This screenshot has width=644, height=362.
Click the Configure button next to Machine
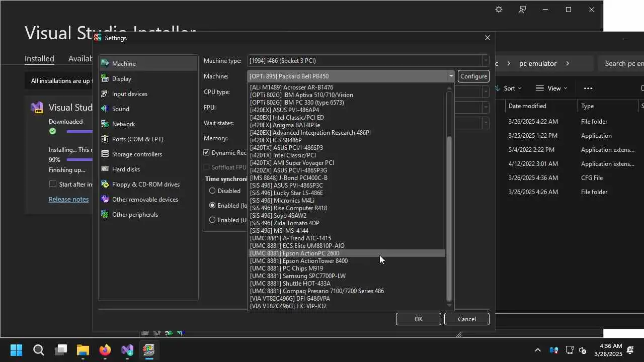tap(473, 76)
